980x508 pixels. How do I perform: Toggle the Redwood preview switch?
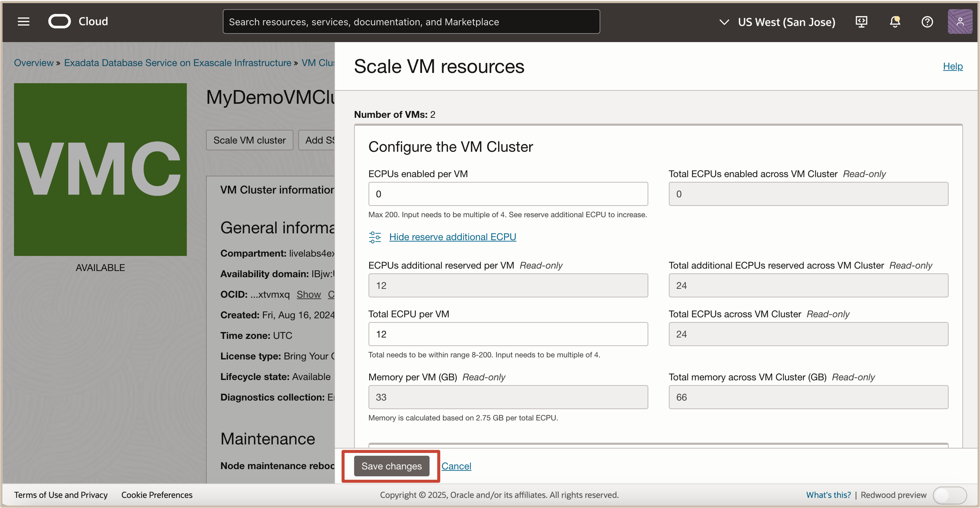point(949,495)
